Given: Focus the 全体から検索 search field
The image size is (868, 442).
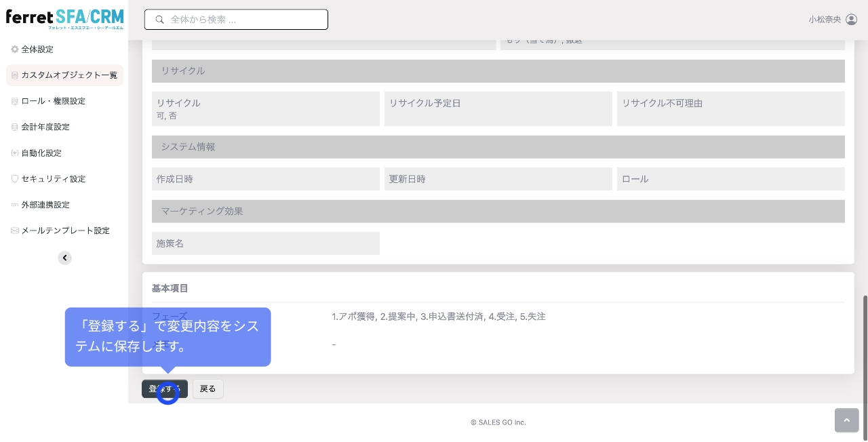Looking at the screenshot, I should coord(236,20).
